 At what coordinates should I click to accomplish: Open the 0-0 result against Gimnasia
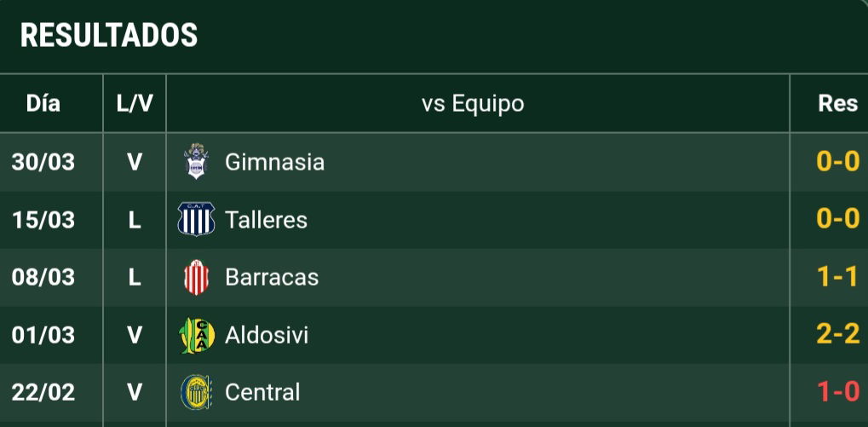[x=838, y=162]
